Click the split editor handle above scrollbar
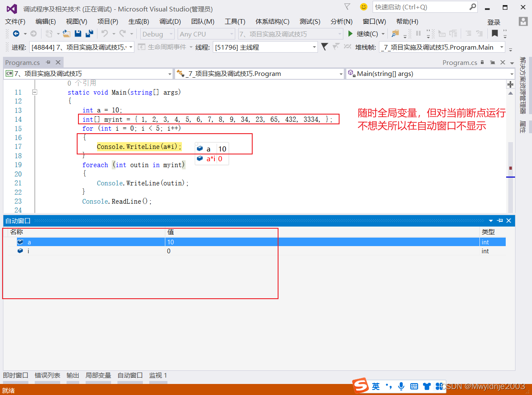 click(x=510, y=84)
